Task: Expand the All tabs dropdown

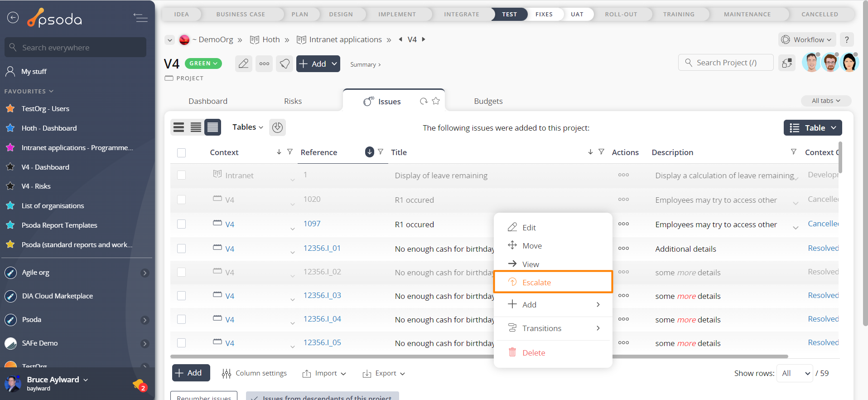Action: [826, 101]
